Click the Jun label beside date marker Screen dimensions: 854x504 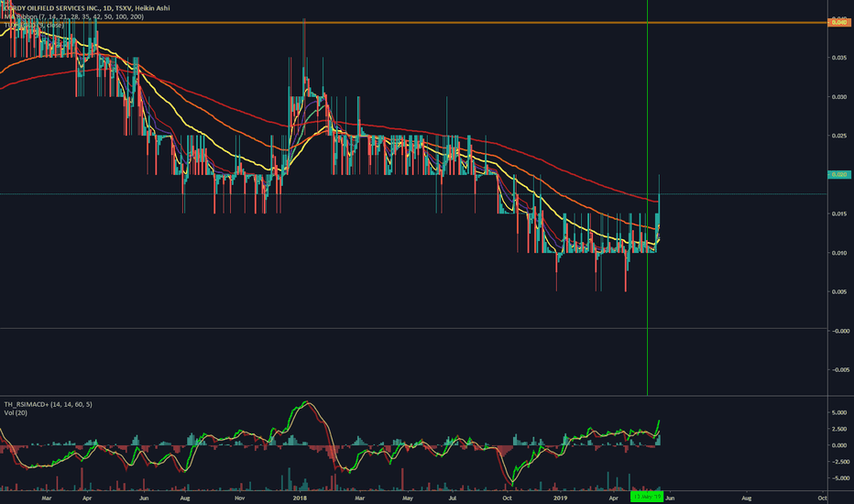pos(670,498)
